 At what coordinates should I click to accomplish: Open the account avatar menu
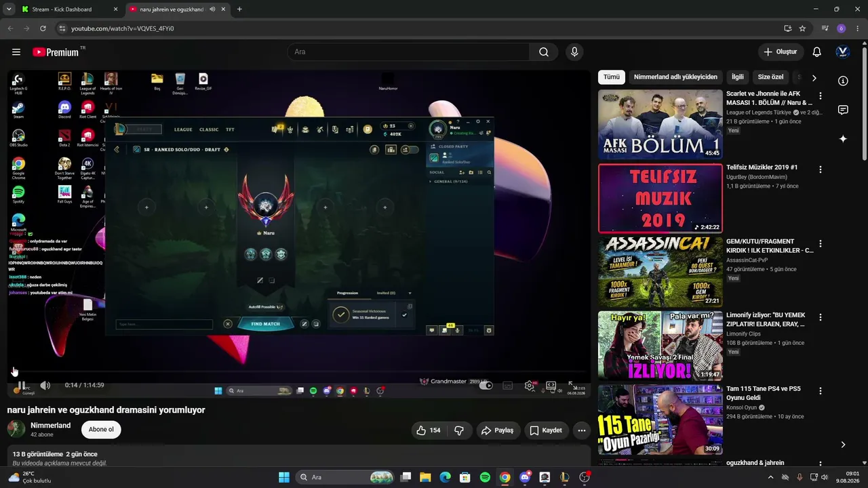tap(843, 52)
